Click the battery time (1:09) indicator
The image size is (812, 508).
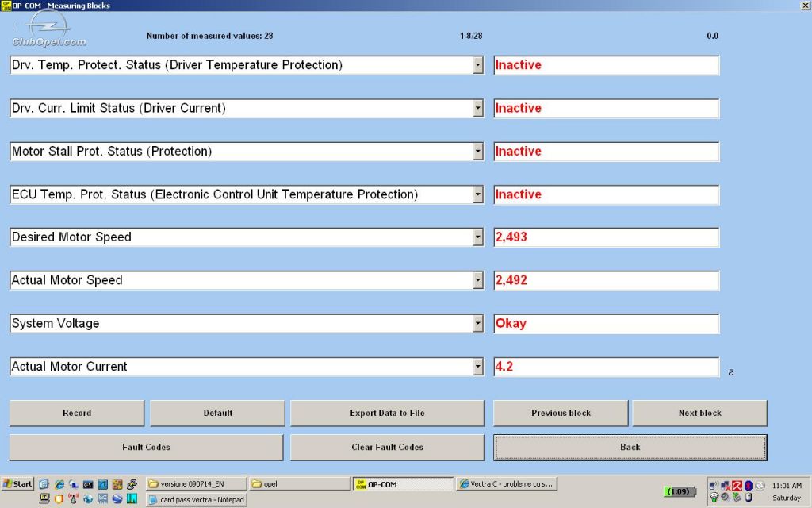pyautogui.click(x=680, y=491)
